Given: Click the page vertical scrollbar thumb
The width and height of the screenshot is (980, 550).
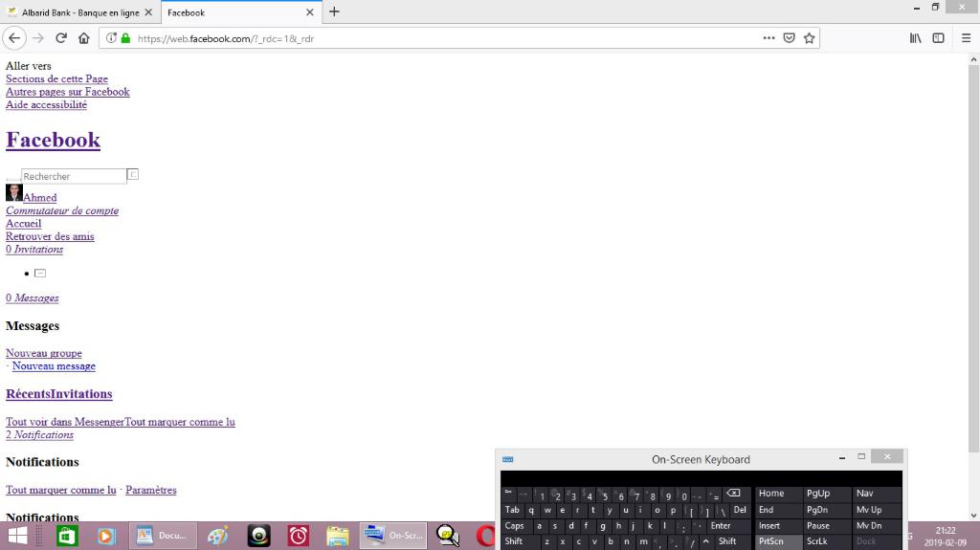Looking at the screenshot, I should tap(973, 258).
